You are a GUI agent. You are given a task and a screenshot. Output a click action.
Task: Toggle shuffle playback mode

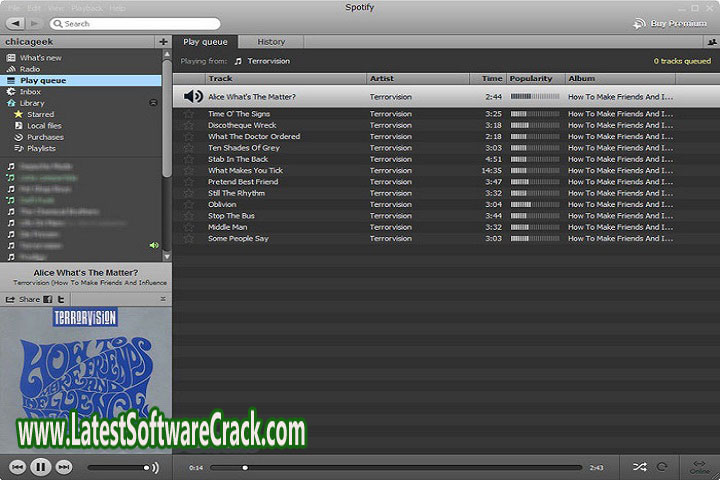tap(640, 467)
